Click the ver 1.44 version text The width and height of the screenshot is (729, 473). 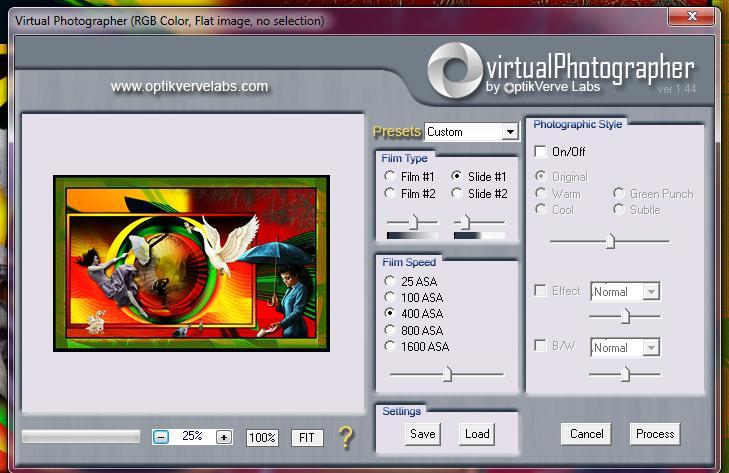(x=676, y=89)
